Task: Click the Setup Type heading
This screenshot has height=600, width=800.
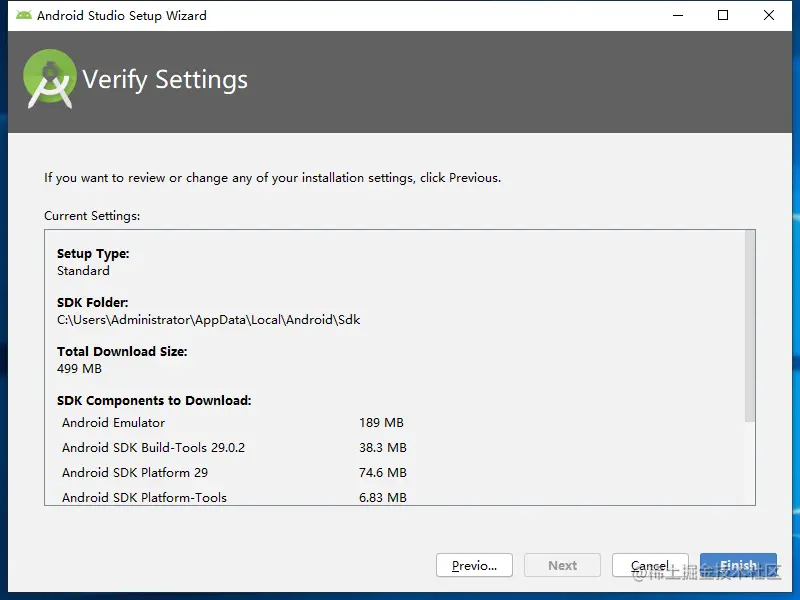Action: click(93, 254)
